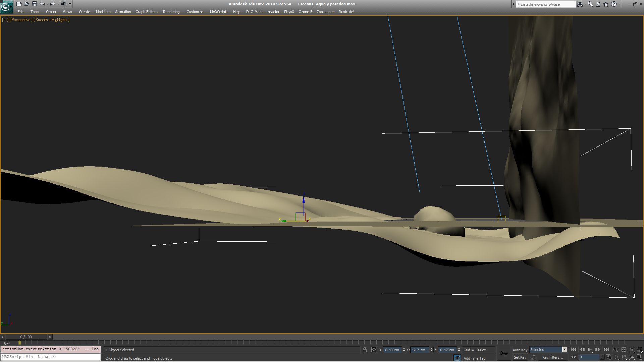Click the Save File icon
Viewport: 644px width, 362px height.
[34, 4]
